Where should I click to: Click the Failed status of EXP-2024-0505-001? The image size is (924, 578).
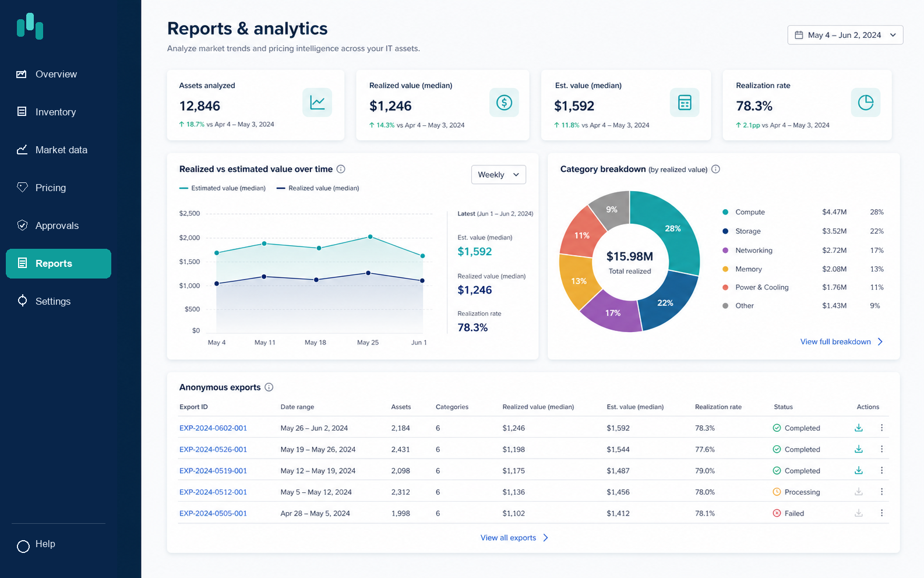(788, 513)
